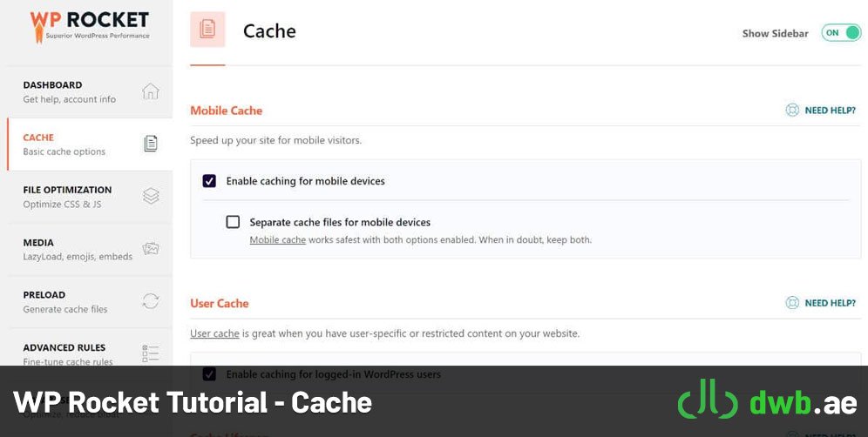The image size is (868, 437).
Task: Click the Preload refresh icon
Action: [x=151, y=301]
